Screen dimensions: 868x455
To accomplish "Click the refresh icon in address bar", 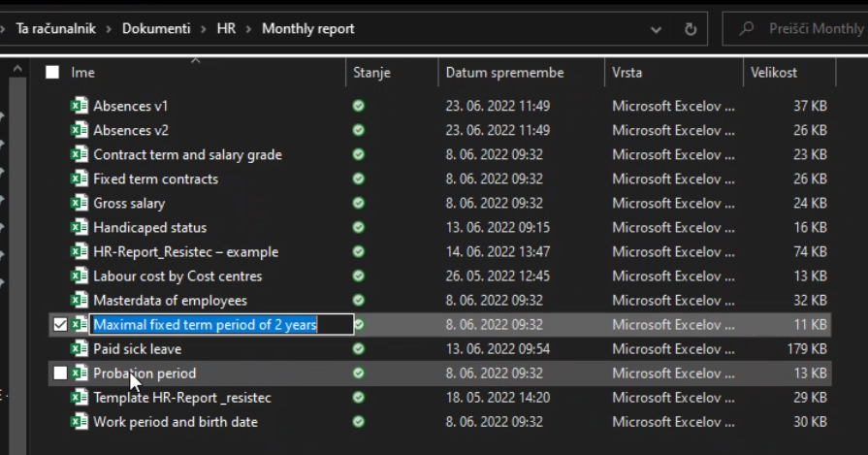I will tap(691, 29).
